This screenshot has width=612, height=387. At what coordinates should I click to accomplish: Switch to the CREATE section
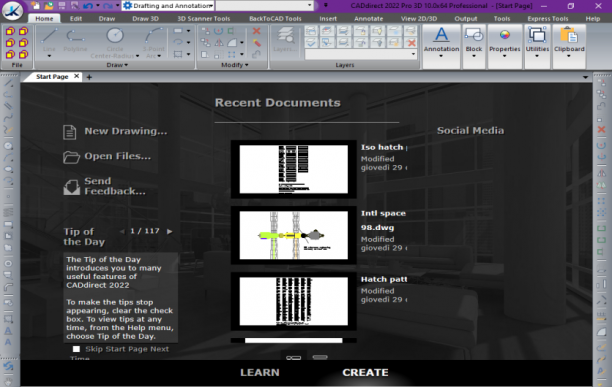pos(365,373)
